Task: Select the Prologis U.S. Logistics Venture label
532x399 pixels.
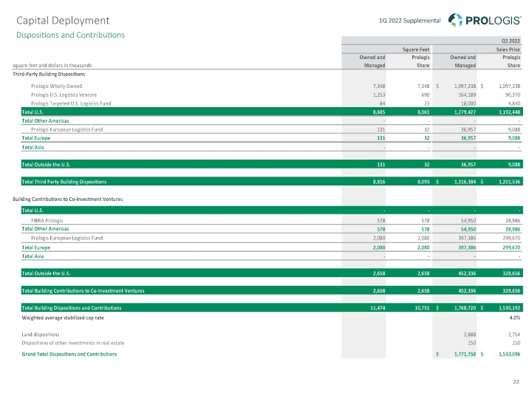Action: [x=64, y=95]
